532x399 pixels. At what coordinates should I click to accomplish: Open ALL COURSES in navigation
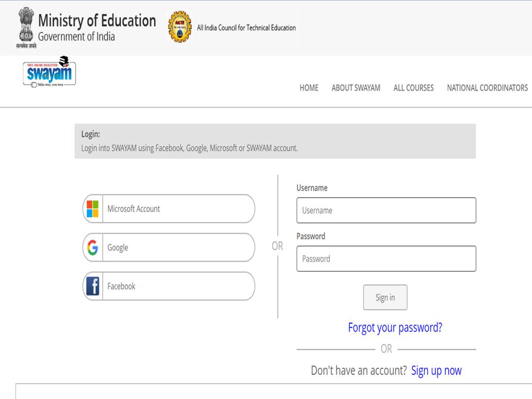coord(413,88)
